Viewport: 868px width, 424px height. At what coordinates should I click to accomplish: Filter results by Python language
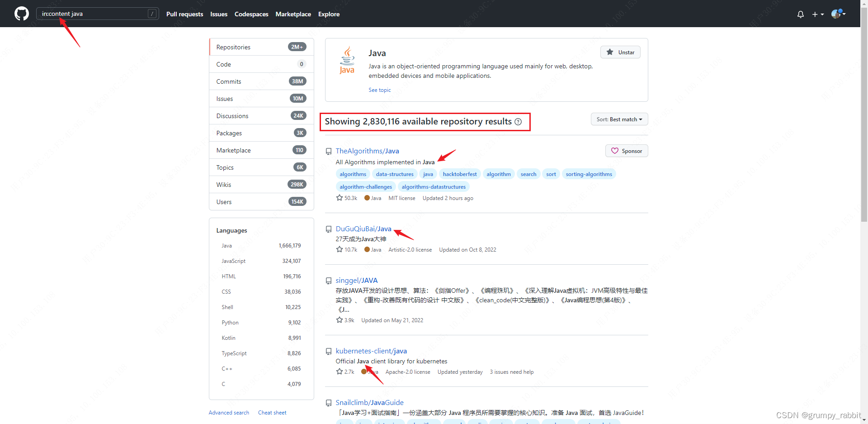261,323
